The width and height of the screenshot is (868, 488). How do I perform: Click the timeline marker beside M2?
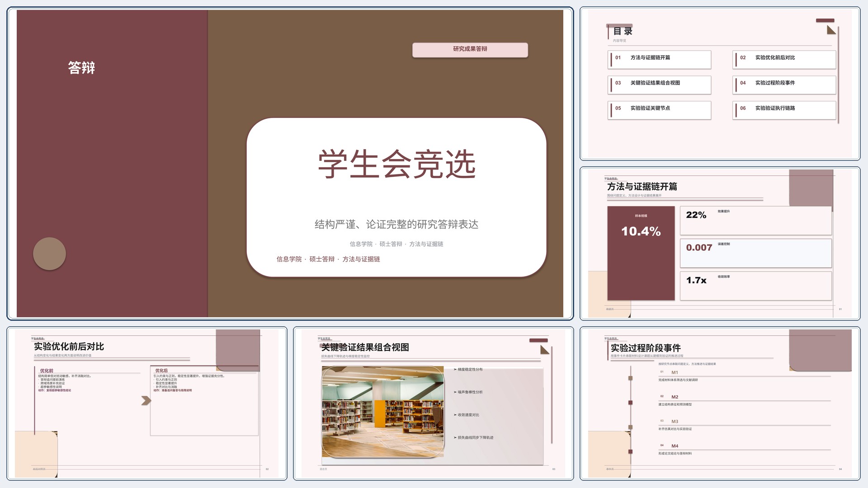630,403
